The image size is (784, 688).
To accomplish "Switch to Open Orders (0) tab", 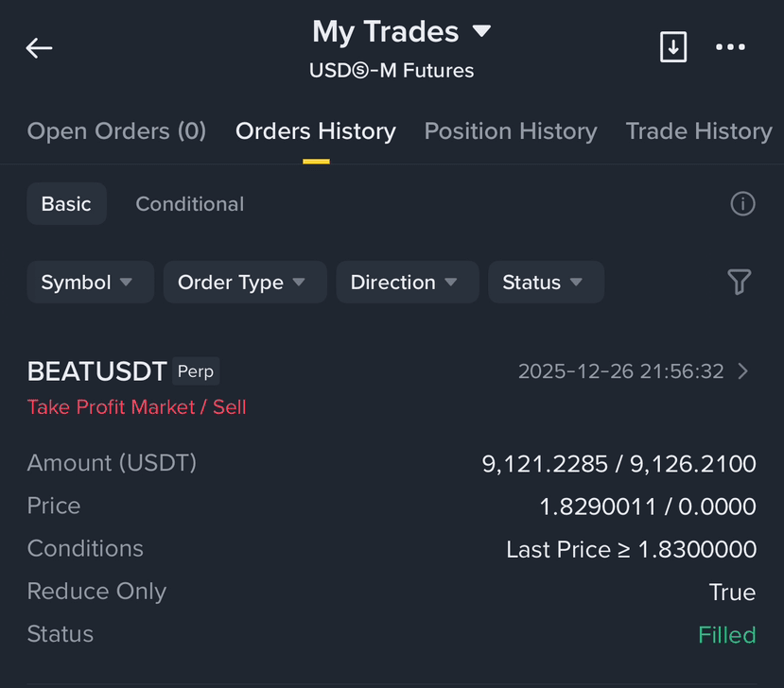I will [x=116, y=131].
